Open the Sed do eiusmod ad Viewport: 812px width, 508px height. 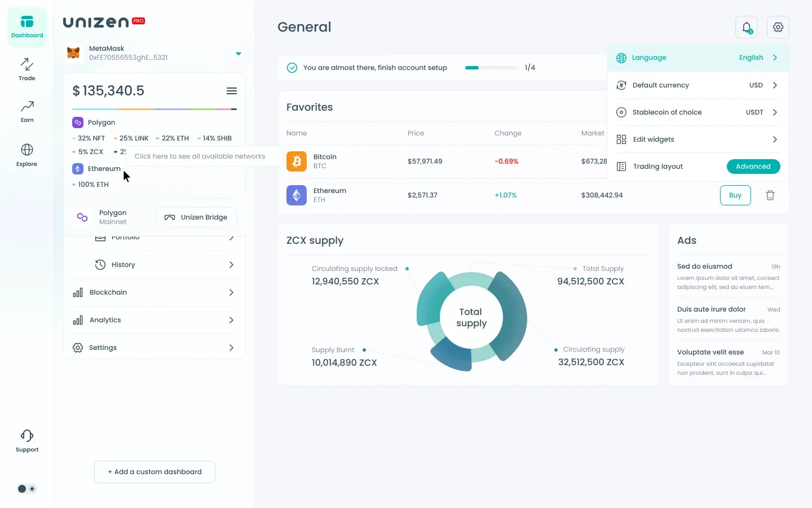729,277
